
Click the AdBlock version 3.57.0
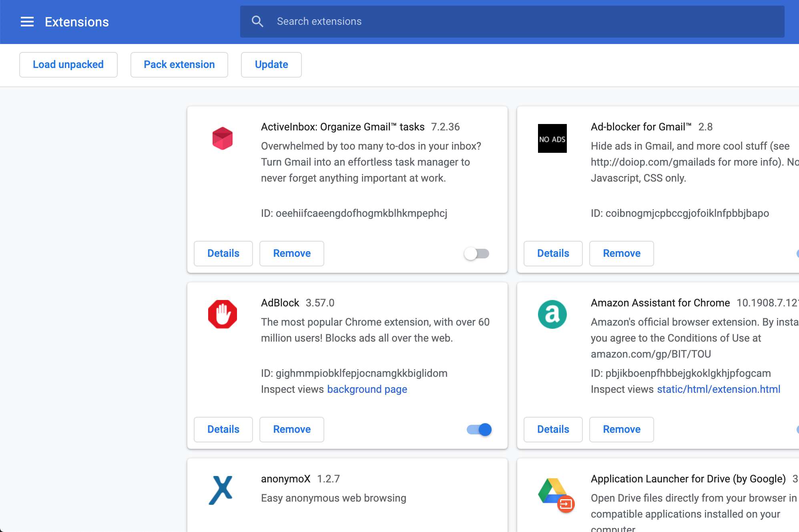pyautogui.click(x=320, y=303)
